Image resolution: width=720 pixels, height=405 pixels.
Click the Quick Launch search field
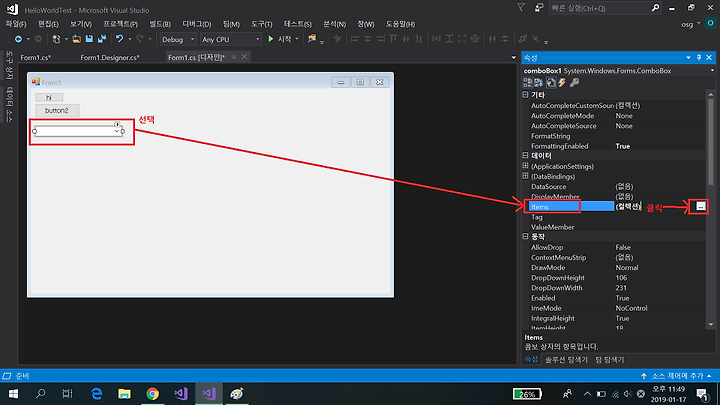click(605, 8)
